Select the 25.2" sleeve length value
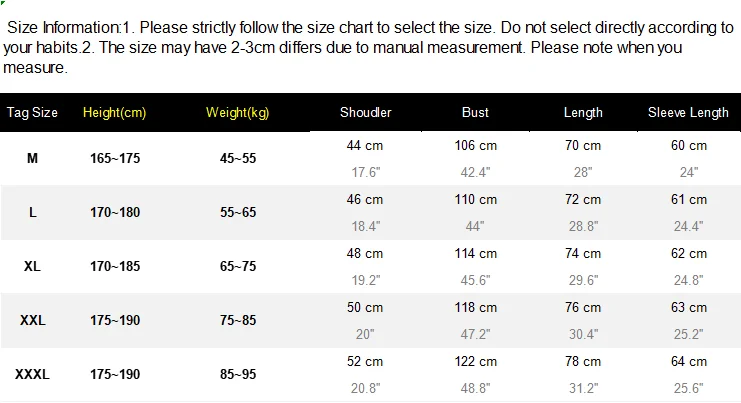Image resolution: width=741 pixels, height=403 pixels. 689,334
